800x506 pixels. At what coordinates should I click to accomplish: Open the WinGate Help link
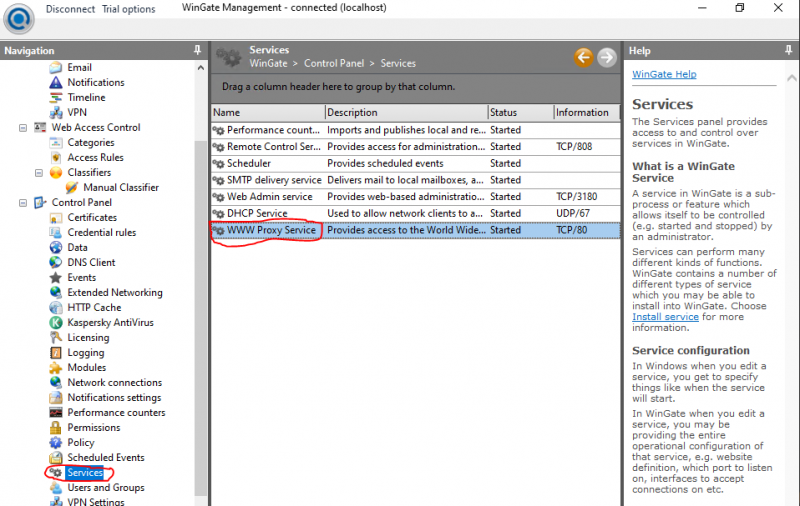[664, 74]
